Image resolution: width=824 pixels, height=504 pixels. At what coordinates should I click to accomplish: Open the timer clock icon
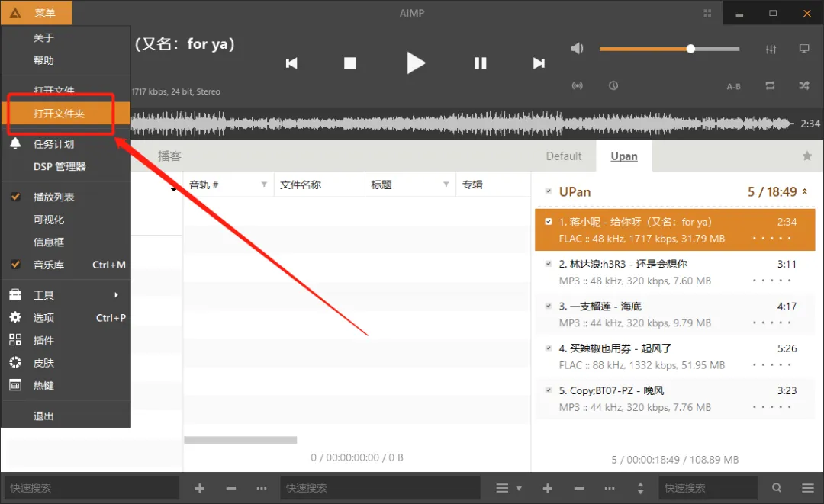pos(613,85)
